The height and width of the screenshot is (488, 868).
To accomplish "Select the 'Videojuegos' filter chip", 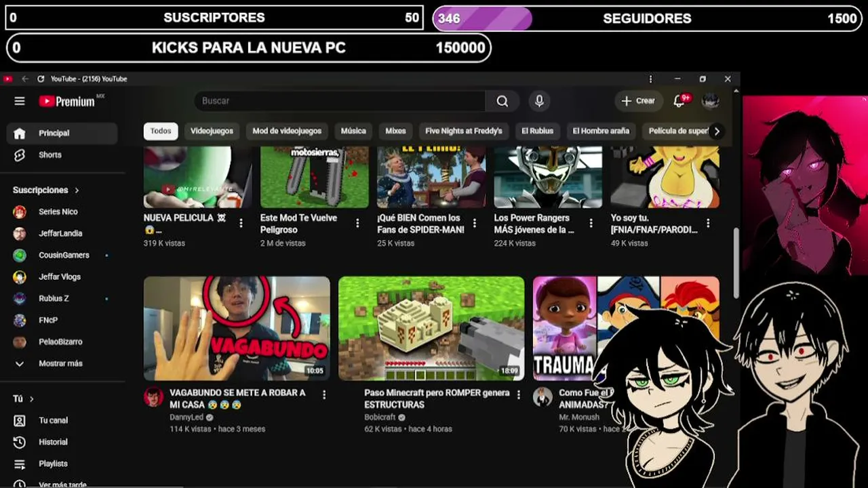I will [x=212, y=131].
